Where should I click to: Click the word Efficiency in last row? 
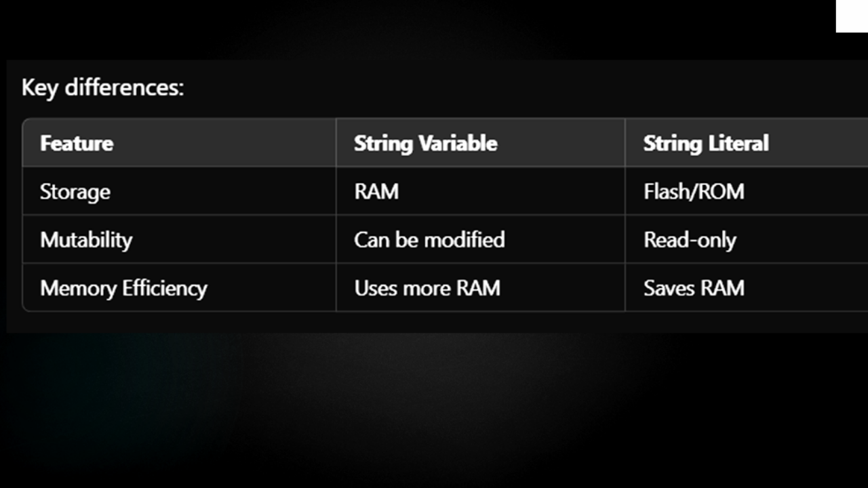165,288
